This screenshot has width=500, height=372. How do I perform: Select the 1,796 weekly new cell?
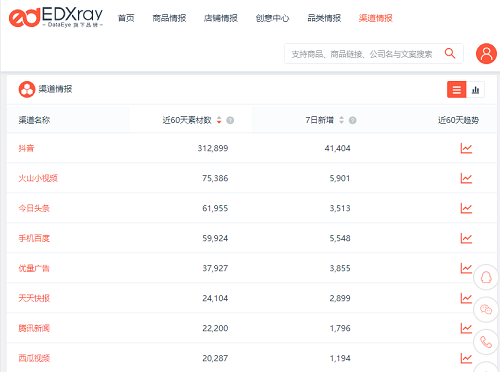point(340,328)
